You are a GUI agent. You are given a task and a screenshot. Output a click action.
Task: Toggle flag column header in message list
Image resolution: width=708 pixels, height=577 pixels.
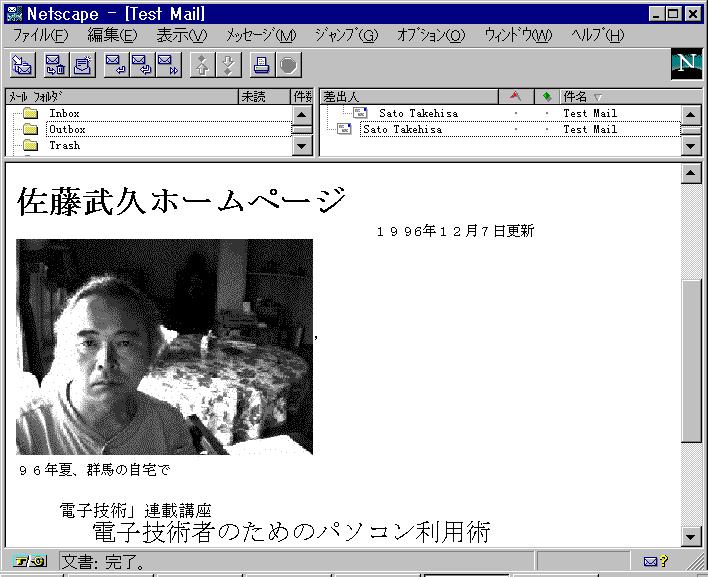click(515, 97)
